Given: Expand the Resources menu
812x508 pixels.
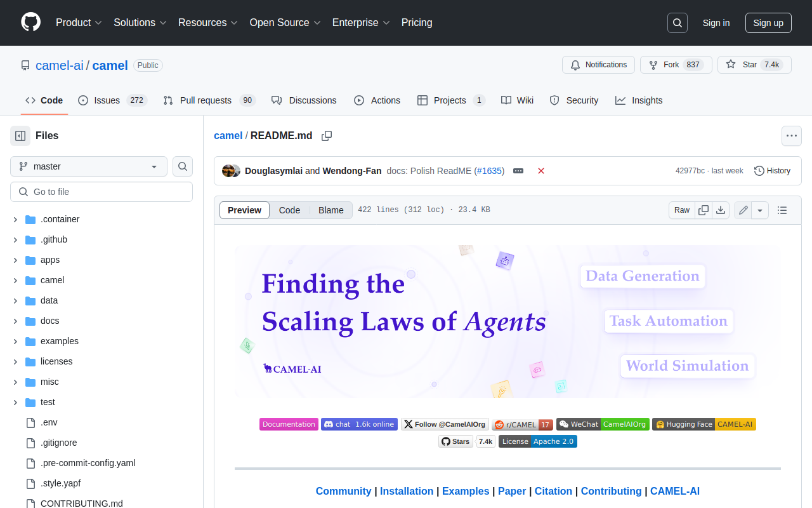Looking at the screenshot, I should [208, 23].
